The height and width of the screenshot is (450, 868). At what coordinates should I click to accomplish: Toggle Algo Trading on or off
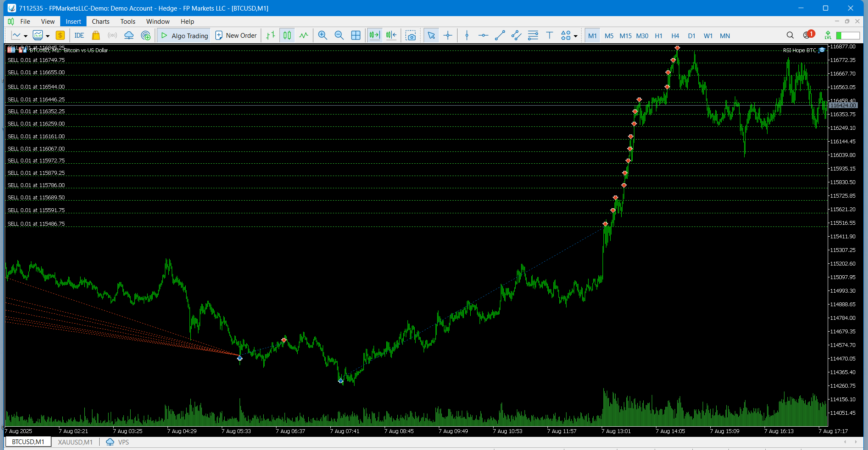[x=184, y=36]
